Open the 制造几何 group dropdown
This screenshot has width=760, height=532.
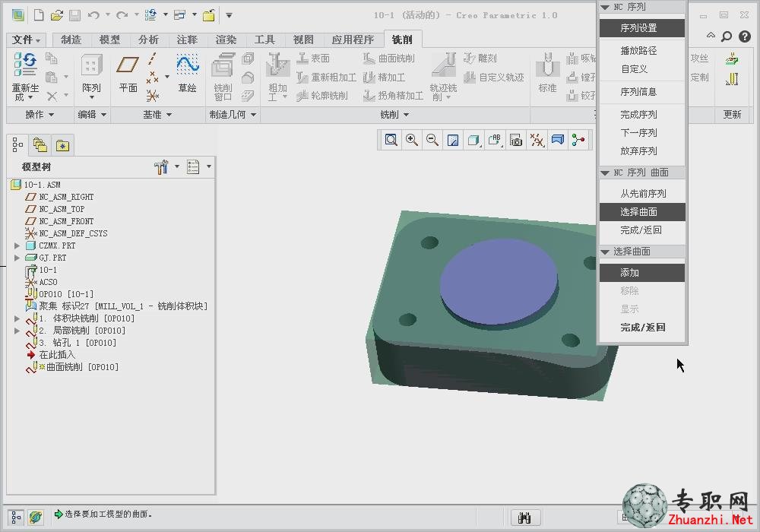(233, 115)
